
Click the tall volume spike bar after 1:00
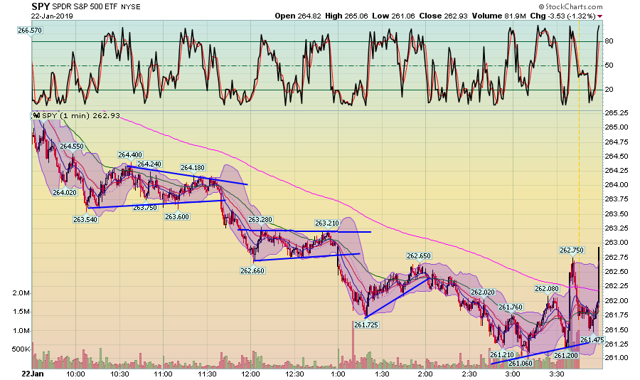(353, 346)
